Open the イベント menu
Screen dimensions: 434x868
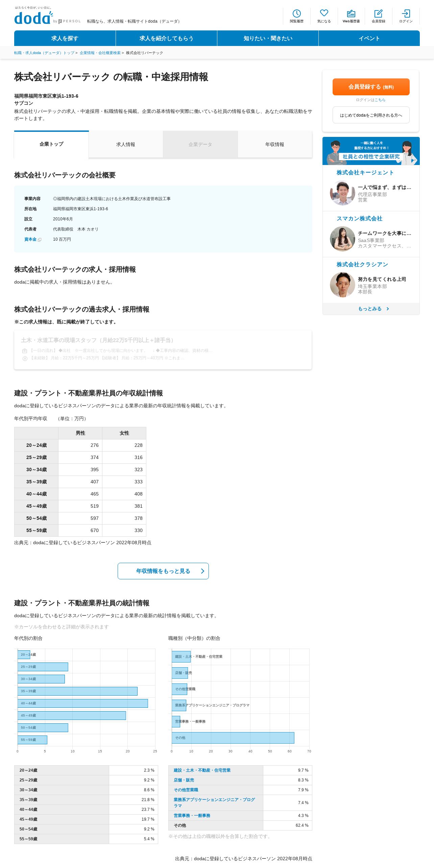click(x=369, y=38)
